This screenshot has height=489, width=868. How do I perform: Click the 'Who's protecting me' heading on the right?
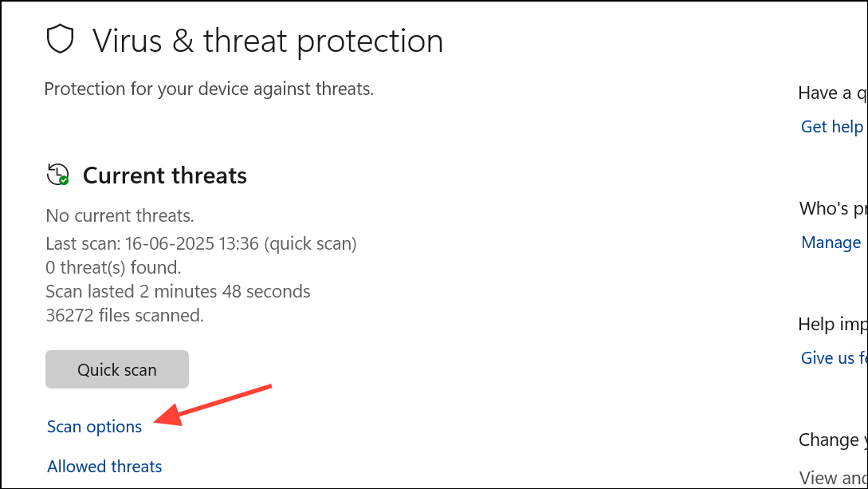(833, 209)
